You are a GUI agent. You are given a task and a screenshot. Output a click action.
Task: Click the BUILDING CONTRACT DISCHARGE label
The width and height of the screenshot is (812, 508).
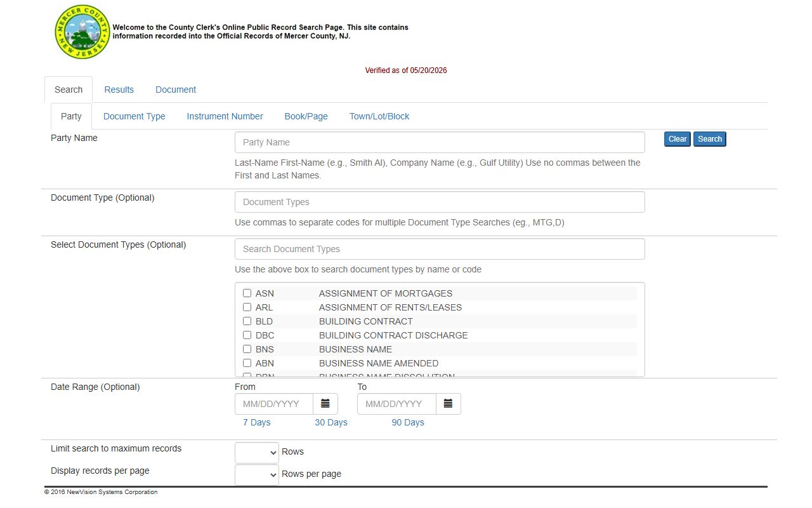[393, 335]
